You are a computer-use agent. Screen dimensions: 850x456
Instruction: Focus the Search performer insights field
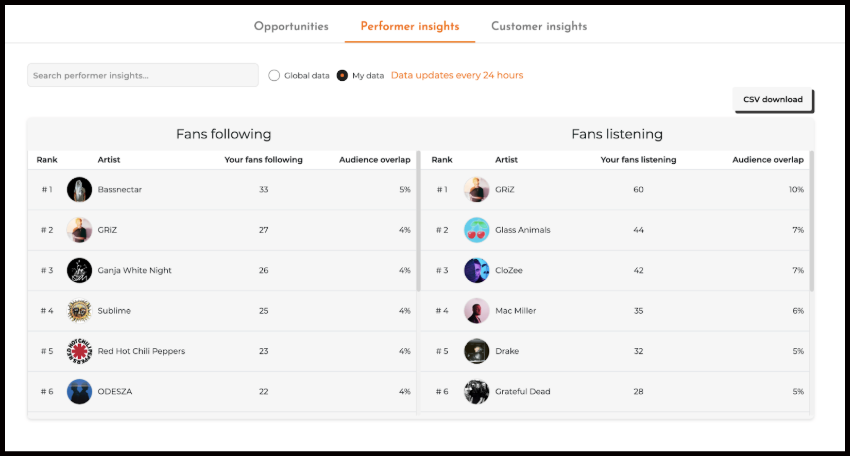(142, 75)
